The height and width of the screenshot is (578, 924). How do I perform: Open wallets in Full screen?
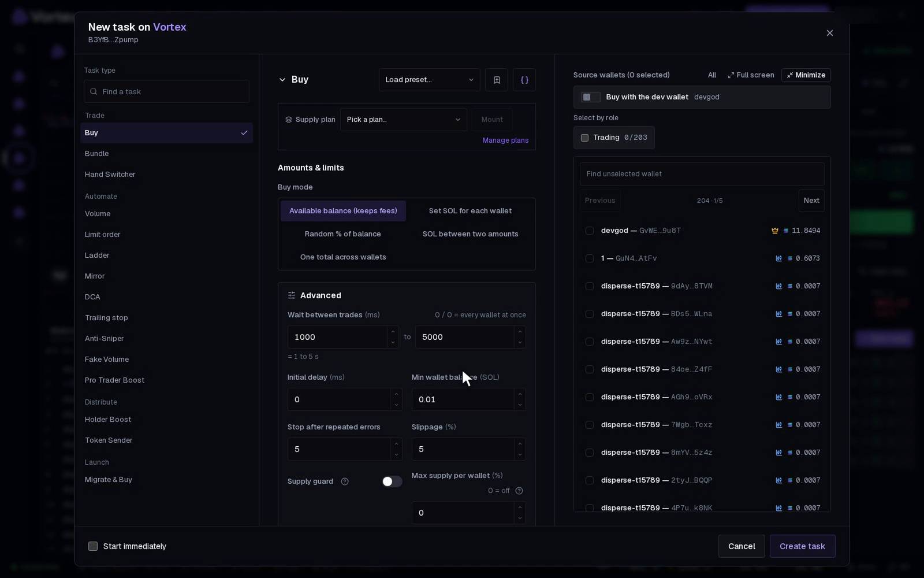click(x=751, y=75)
